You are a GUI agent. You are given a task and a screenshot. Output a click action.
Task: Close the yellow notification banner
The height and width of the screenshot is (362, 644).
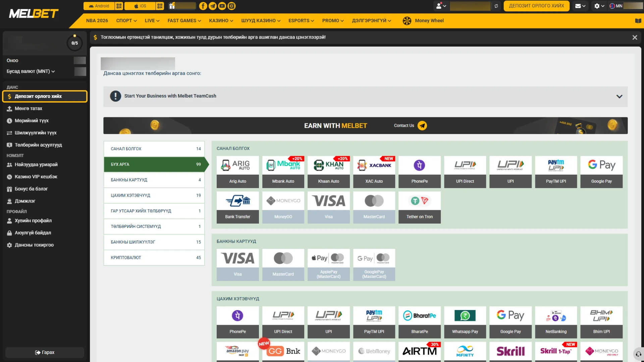(635, 38)
